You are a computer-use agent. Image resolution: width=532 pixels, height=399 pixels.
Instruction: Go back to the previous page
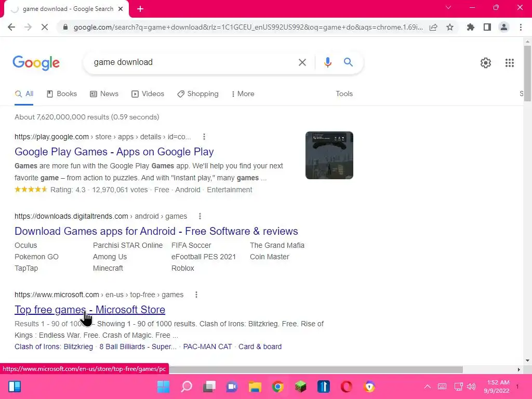click(x=11, y=27)
